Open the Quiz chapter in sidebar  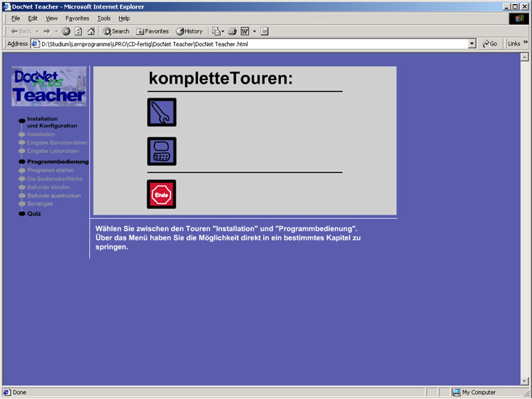(x=34, y=213)
